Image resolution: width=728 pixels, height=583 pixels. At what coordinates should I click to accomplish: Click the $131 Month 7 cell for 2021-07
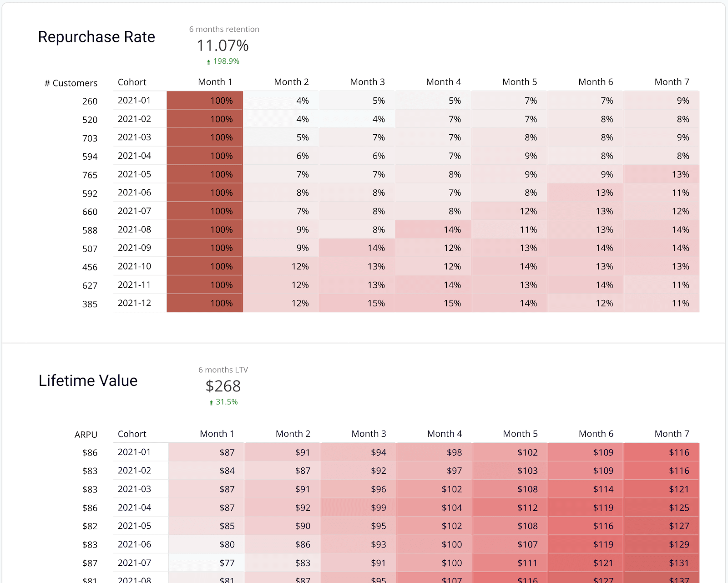pyautogui.click(x=662, y=563)
